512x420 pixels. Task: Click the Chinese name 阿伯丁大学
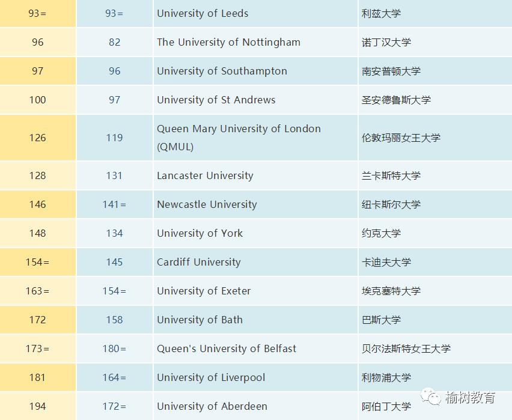click(386, 406)
